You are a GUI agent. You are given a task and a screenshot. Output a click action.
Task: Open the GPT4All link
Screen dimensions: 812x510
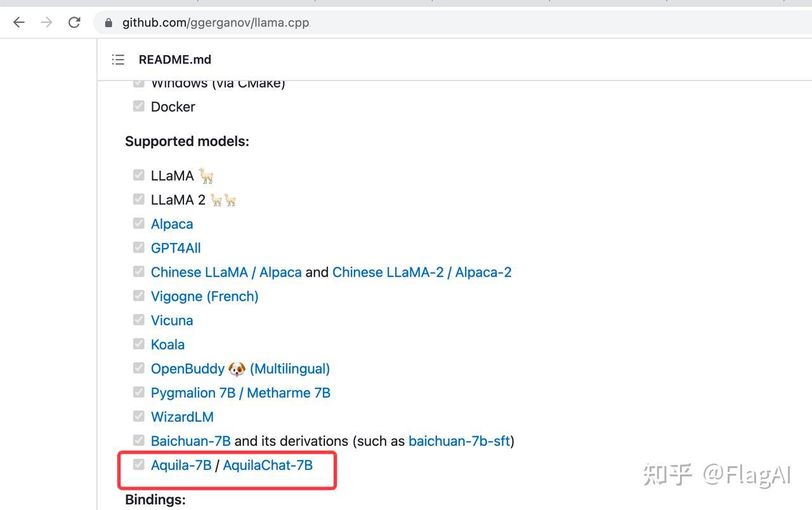click(x=176, y=248)
